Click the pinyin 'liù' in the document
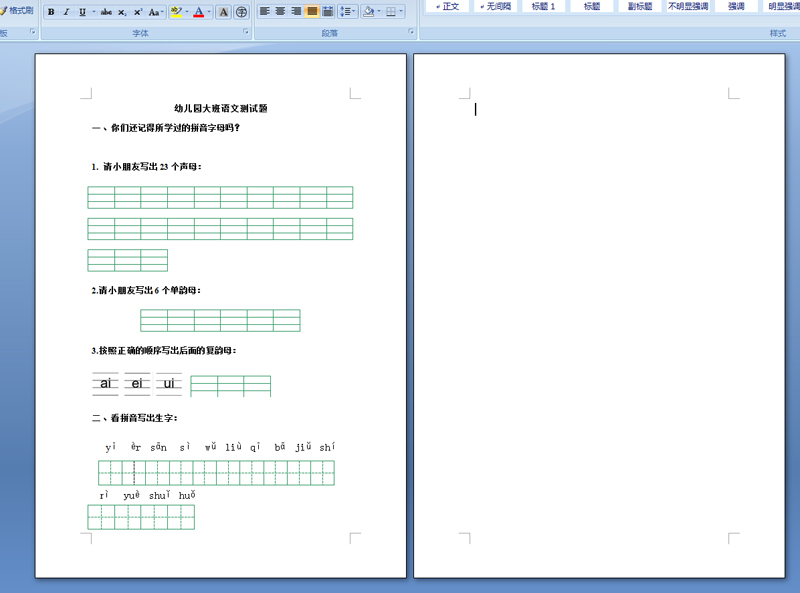Image resolution: width=800 pixels, height=593 pixels. [x=234, y=447]
